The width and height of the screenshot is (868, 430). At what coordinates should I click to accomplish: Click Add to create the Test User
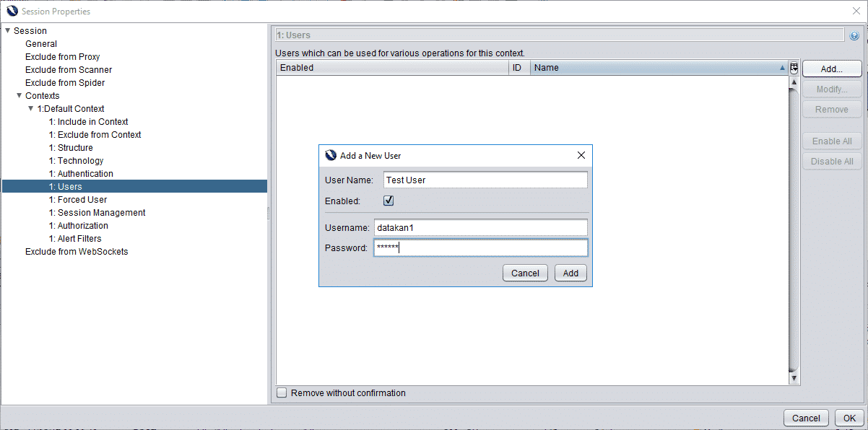pos(570,273)
